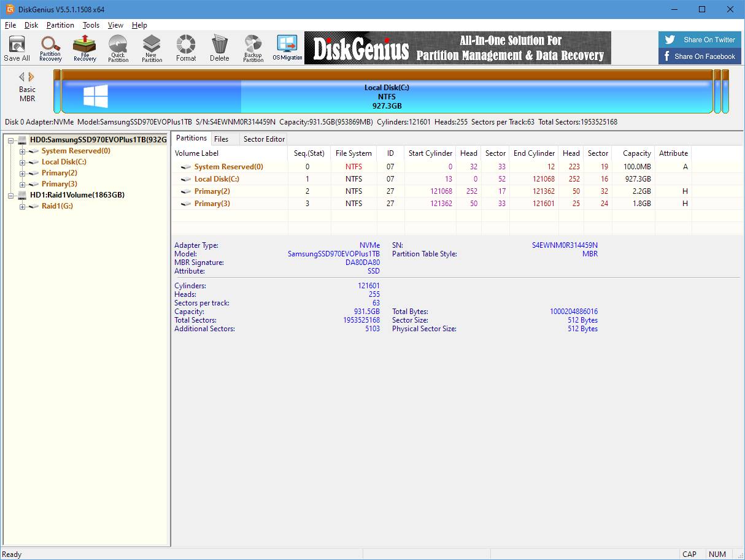
Task: Share On Facebook button
Action: coord(700,56)
